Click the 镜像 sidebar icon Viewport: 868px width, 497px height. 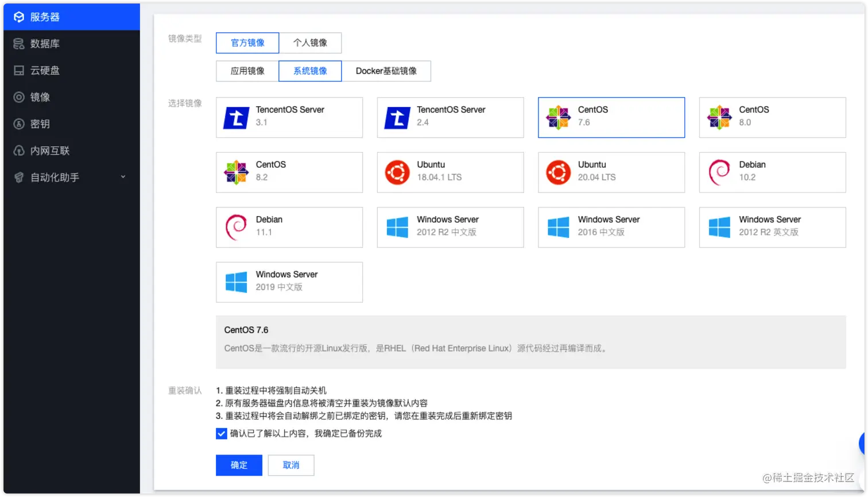click(19, 97)
